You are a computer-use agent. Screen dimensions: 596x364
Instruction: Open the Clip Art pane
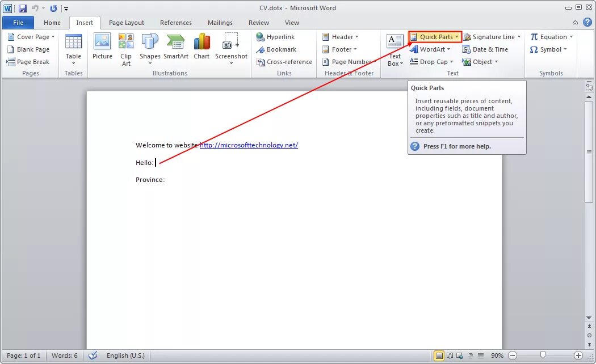click(x=126, y=49)
